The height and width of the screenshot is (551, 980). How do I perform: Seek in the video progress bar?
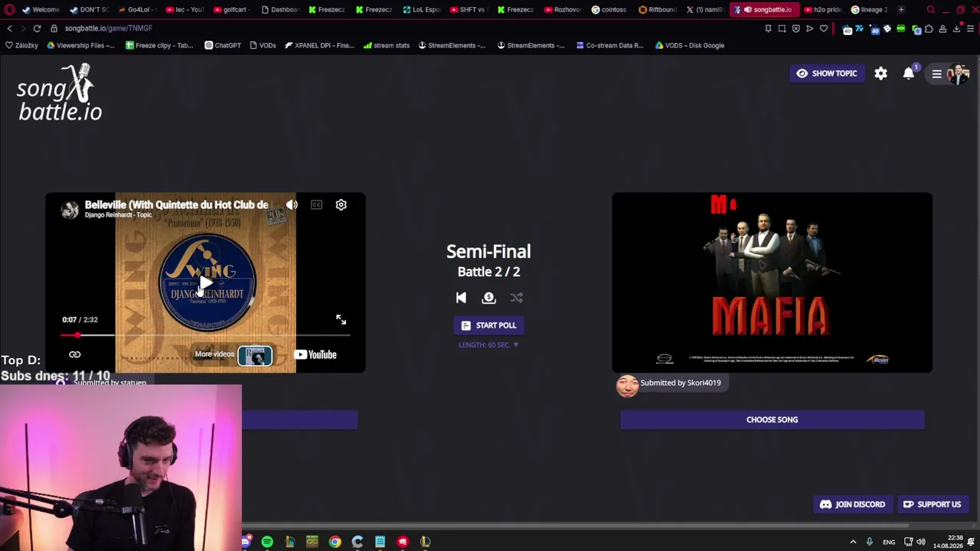tap(205, 335)
